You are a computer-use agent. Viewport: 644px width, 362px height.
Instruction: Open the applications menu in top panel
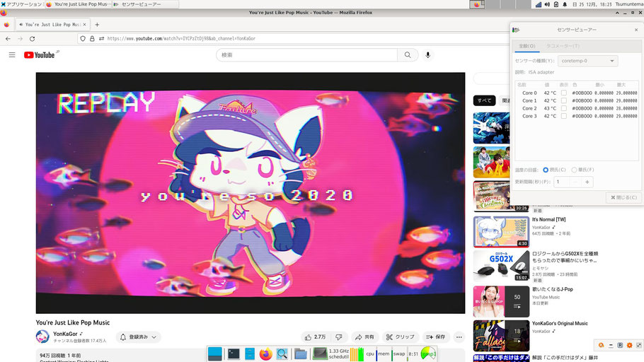[x=21, y=4]
